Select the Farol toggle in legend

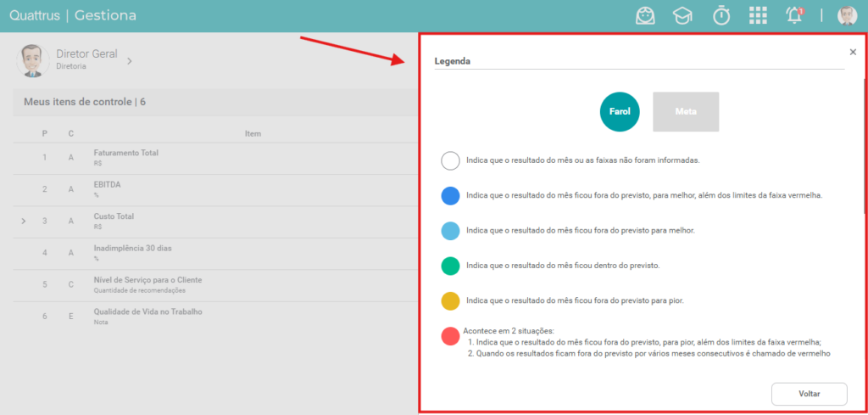point(620,111)
